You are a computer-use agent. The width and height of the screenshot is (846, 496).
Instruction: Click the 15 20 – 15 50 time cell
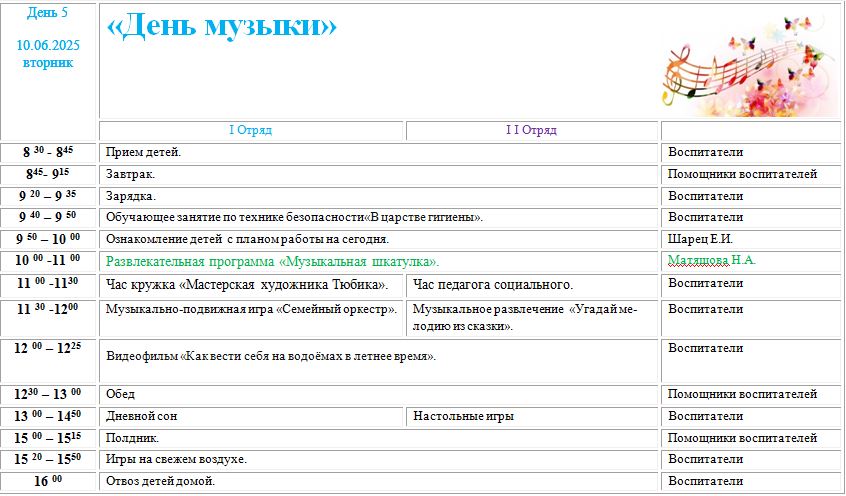click(47, 460)
